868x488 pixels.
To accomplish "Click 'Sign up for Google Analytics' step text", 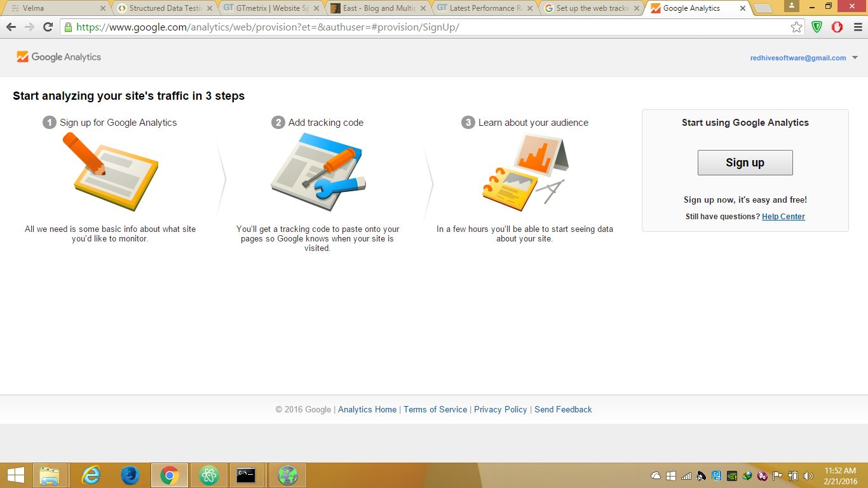I will tap(118, 123).
